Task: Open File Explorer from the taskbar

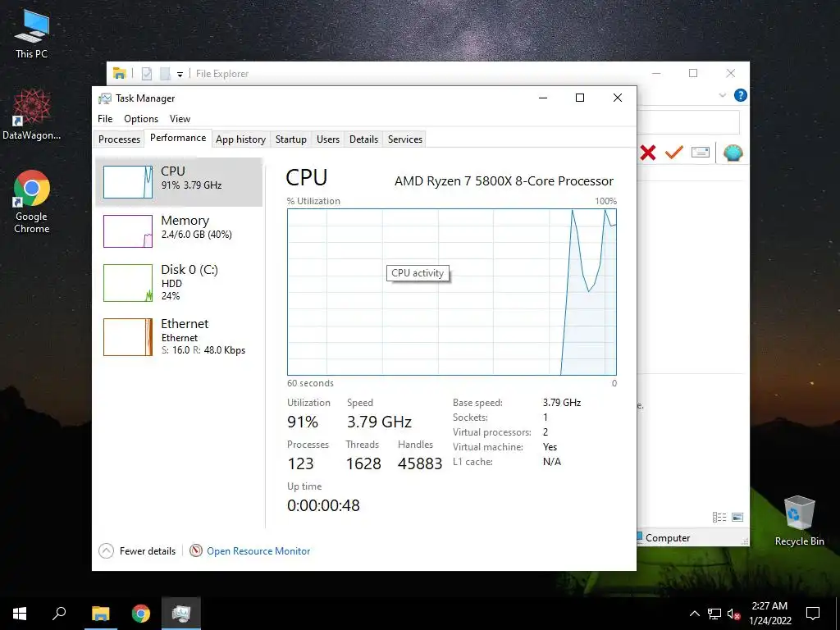Action: pos(100,614)
